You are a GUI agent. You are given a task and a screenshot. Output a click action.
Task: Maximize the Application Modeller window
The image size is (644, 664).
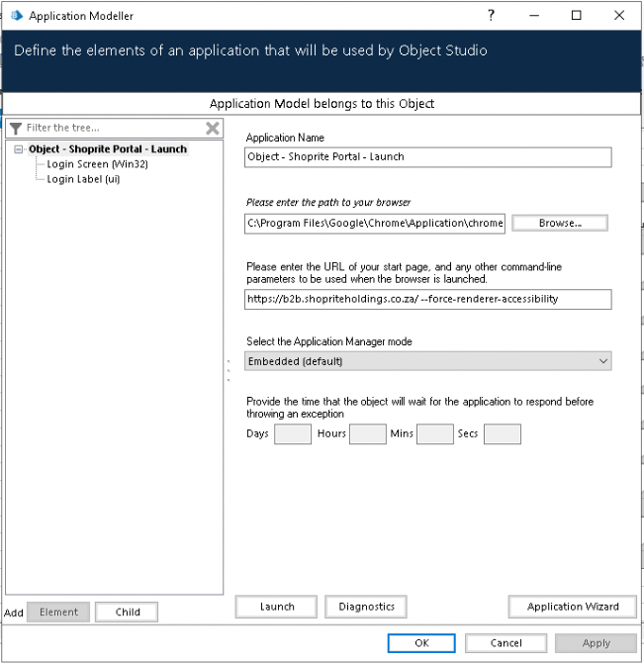click(x=577, y=16)
